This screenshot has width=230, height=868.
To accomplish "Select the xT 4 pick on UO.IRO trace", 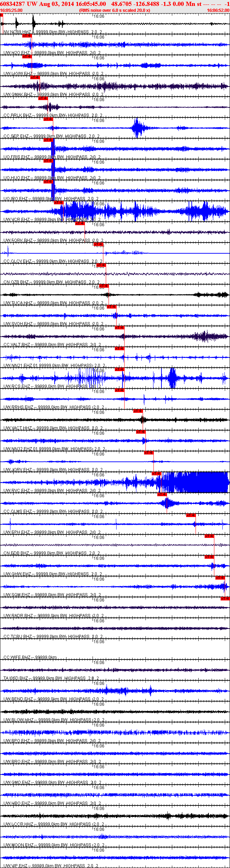I will 48,182.
